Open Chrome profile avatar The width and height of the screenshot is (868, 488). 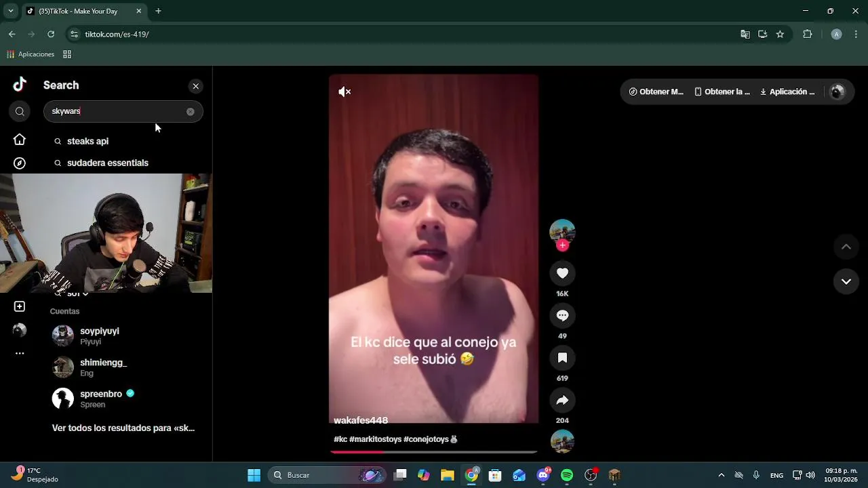[836, 34]
